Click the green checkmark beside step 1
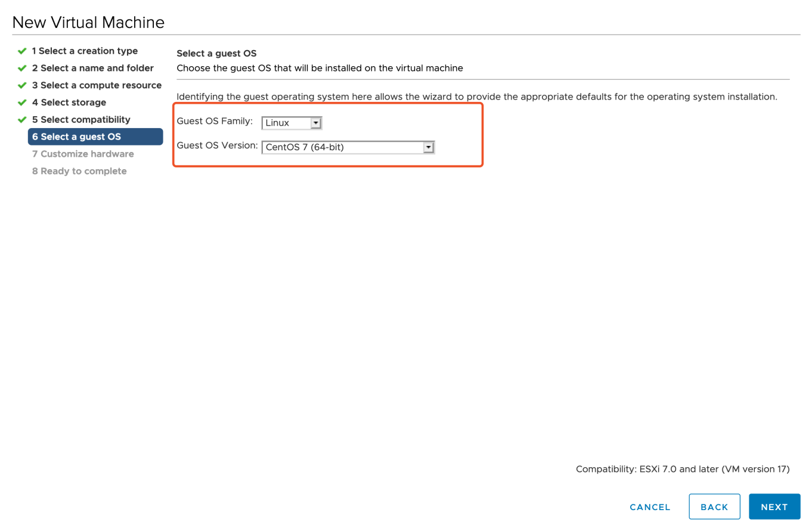The height and width of the screenshot is (528, 812). point(23,51)
